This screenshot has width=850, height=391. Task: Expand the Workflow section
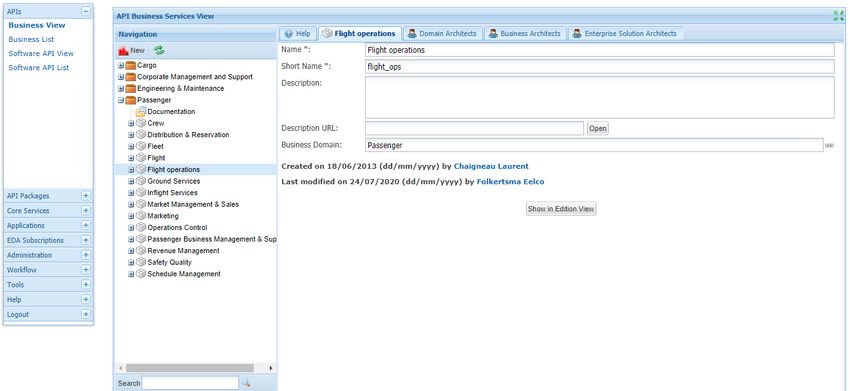coord(86,270)
